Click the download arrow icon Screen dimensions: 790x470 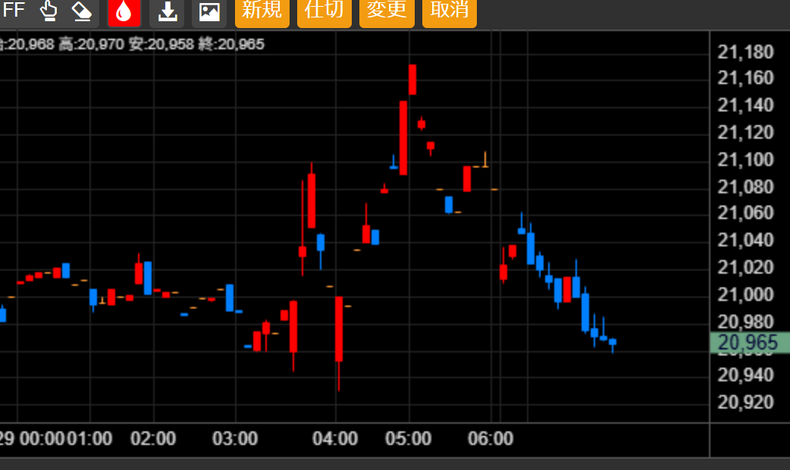(x=167, y=12)
